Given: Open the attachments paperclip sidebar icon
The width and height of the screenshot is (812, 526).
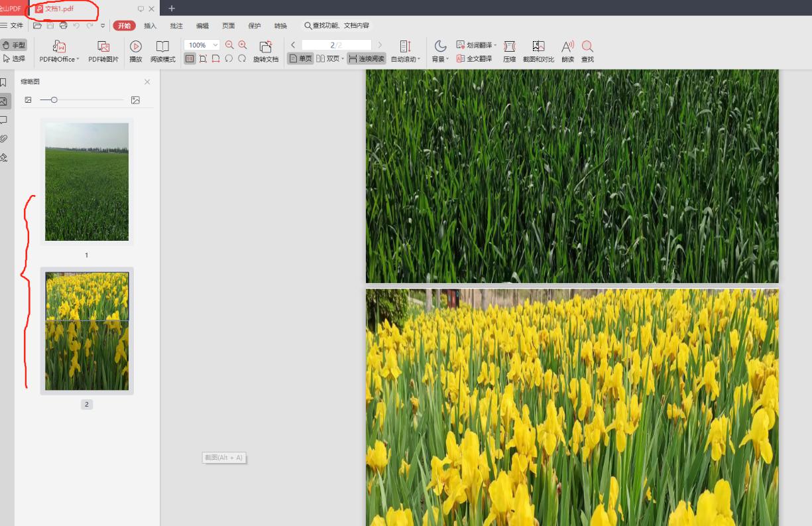Looking at the screenshot, I should click(3, 139).
